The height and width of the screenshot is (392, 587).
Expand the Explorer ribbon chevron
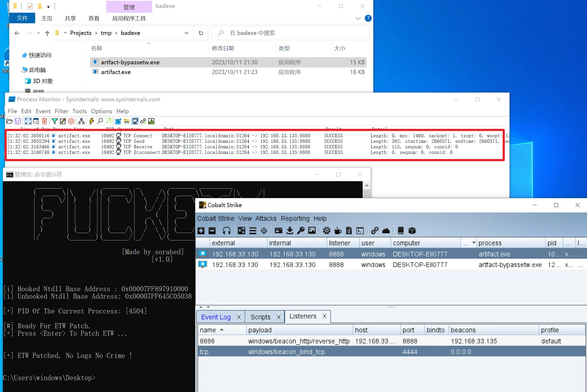click(358, 18)
